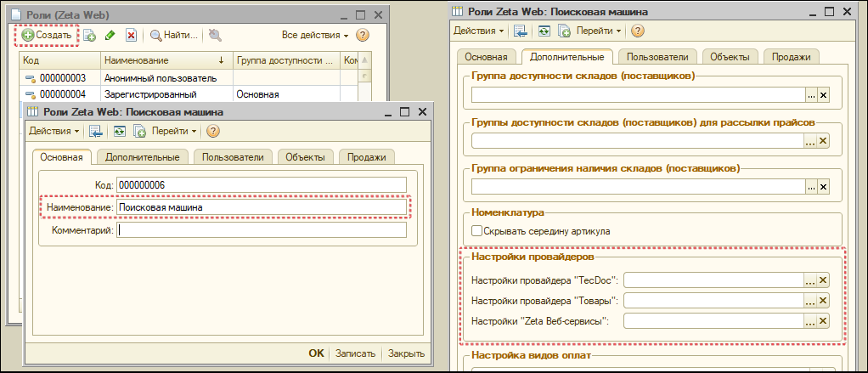Open Продажи tab in left dialog

366,157
